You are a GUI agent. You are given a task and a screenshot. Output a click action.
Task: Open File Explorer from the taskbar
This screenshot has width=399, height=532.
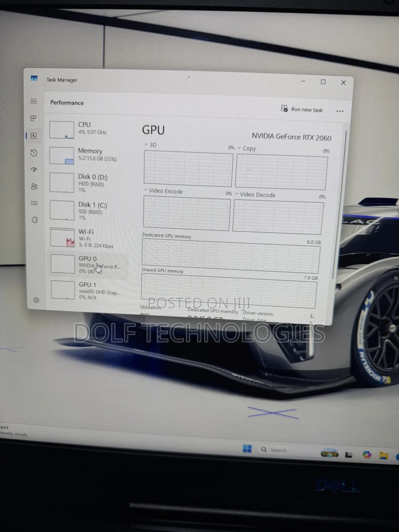point(384,456)
